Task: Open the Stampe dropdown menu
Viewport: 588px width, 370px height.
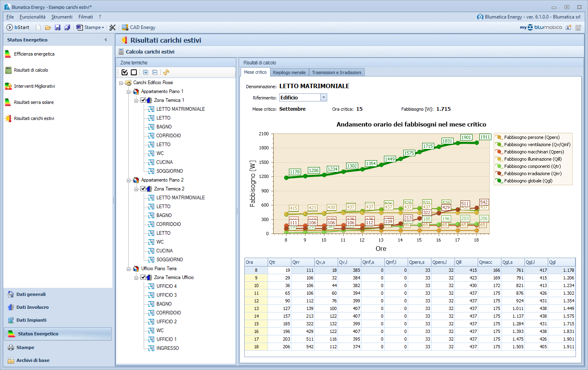Action: coord(90,27)
